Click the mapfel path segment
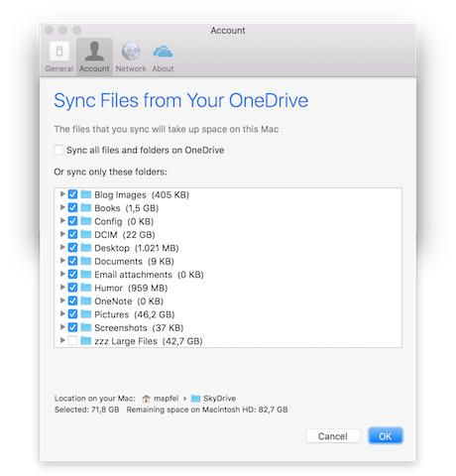Image resolution: width=456 pixels, height=476 pixels. [x=167, y=399]
